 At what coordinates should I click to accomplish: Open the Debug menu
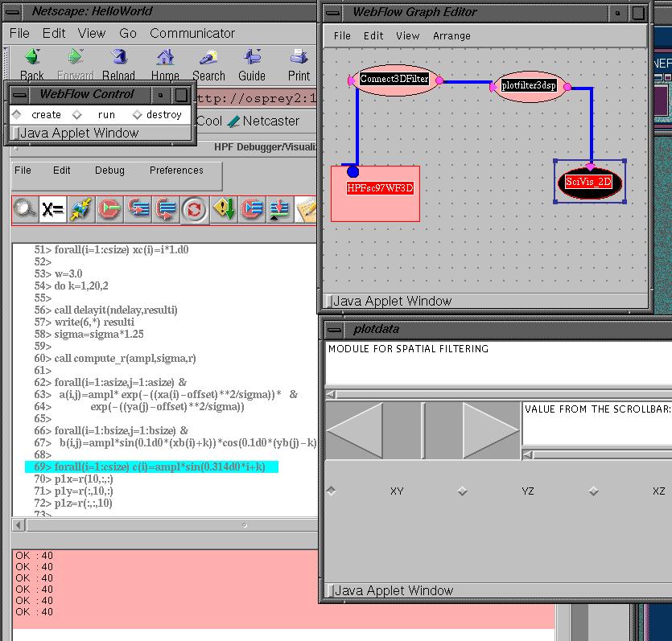pyautogui.click(x=109, y=171)
